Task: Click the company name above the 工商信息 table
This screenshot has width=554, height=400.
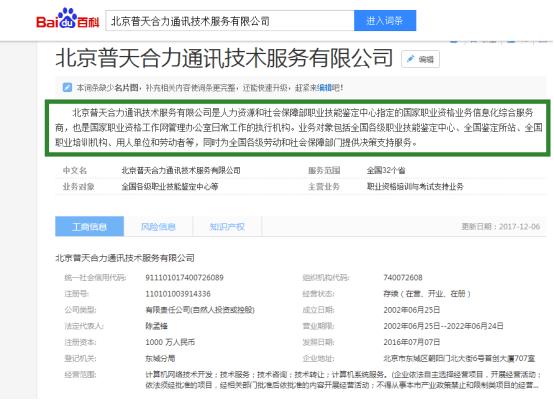Action: point(125,258)
